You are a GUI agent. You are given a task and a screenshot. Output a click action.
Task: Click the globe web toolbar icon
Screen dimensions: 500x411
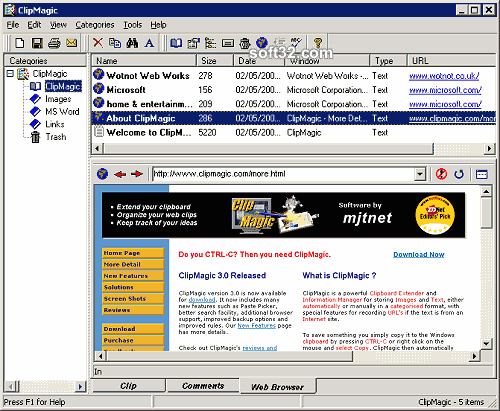click(262, 43)
